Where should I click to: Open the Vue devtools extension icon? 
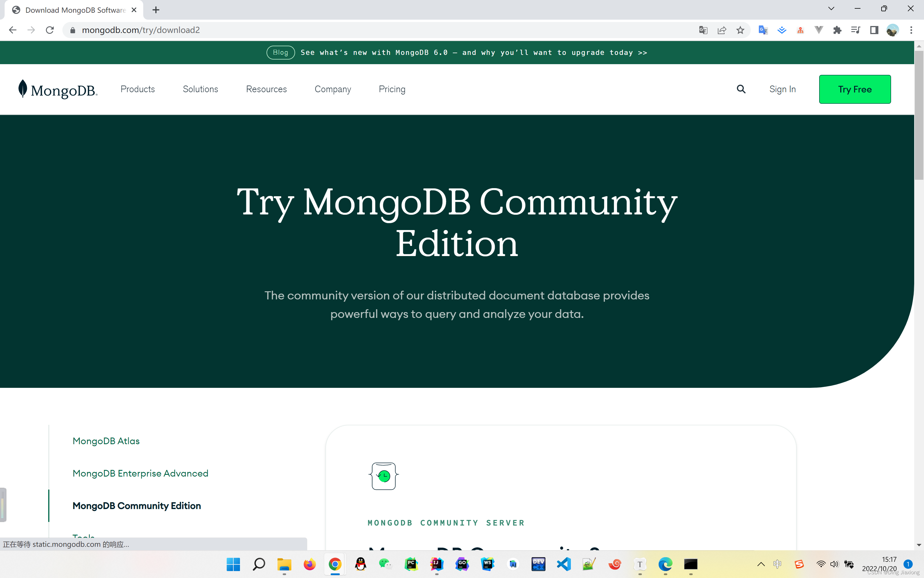[x=819, y=30]
